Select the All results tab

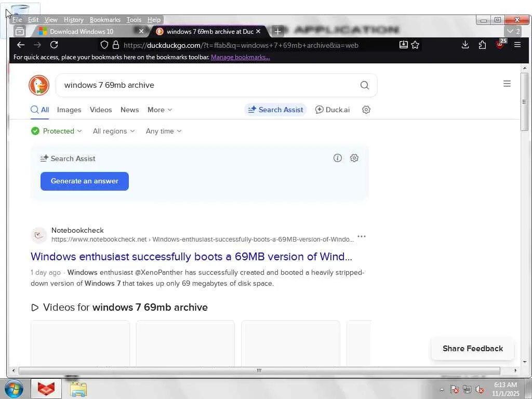39,110
